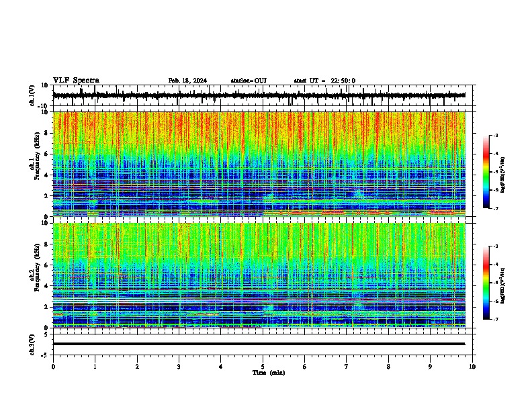Image resolution: width=532 pixels, height=411 pixels.
Task: Click the "-7" tick on ch.2 colorbar
Action: click(x=496, y=320)
